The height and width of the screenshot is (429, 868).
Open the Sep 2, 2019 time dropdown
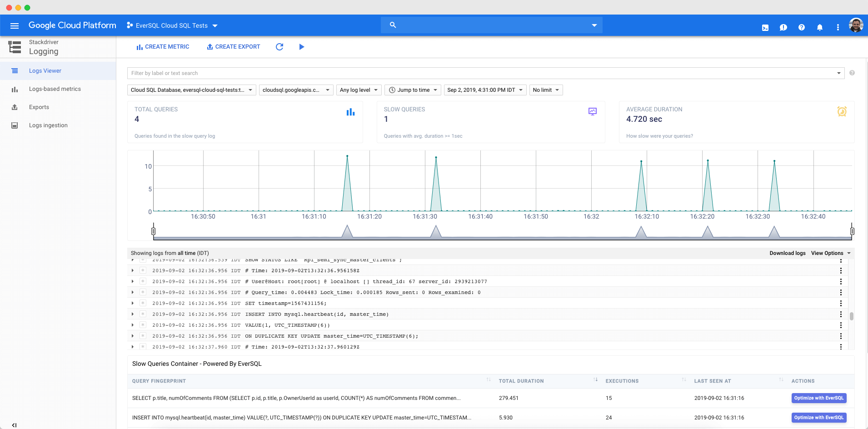point(485,90)
